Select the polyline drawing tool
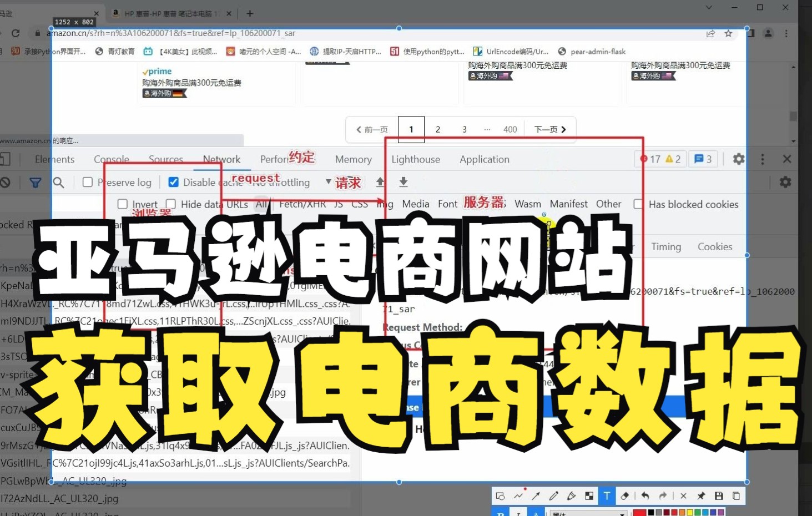Viewport: 812px width, 516px height. coord(518,496)
